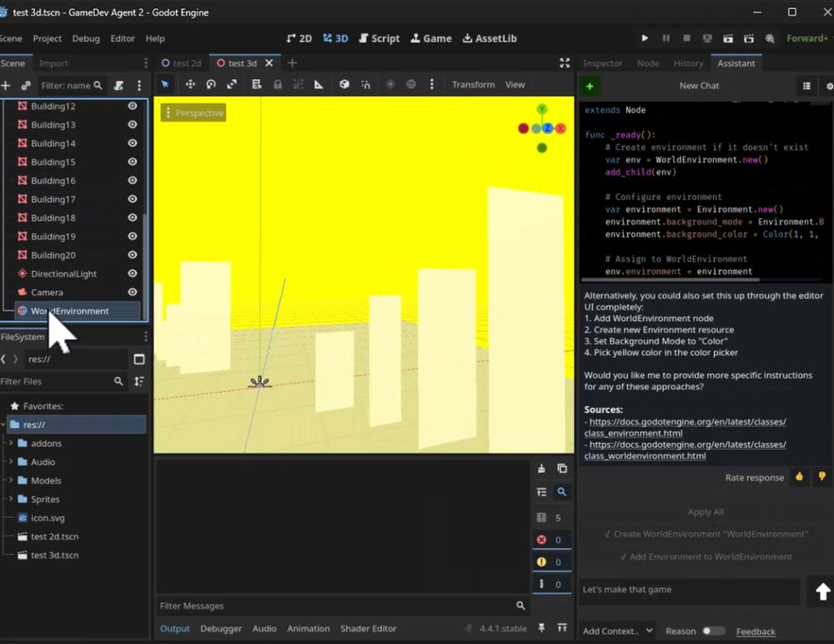The height and width of the screenshot is (644, 834).
Task: Expand the addons folder
Action: pyautogui.click(x=11, y=443)
